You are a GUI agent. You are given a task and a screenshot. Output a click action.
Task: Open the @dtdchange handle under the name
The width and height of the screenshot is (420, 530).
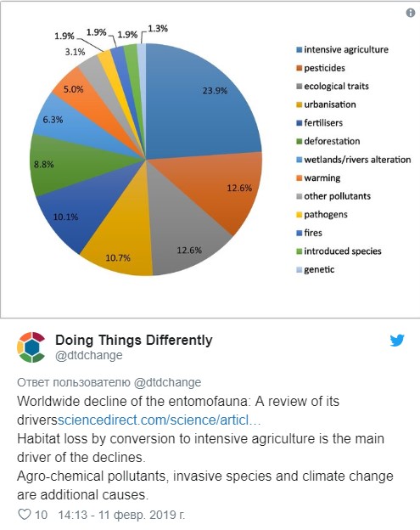click(x=89, y=355)
